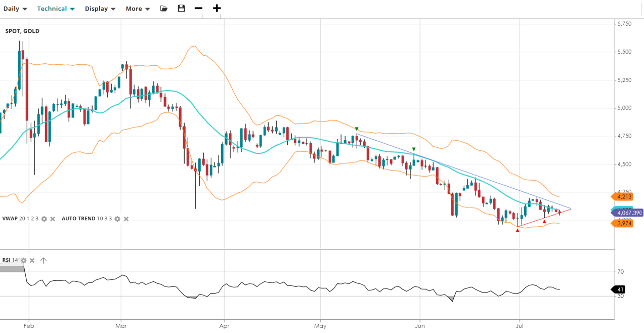The height and width of the screenshot is (333, 644).
Task: Click the 5,250 price axis label
Action: point(625,80)
